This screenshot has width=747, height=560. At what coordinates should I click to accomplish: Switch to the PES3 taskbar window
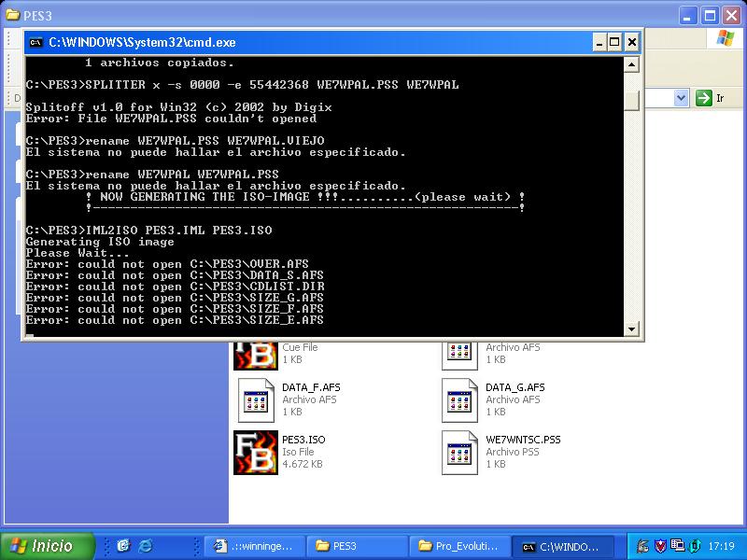(x=355, y=546)
